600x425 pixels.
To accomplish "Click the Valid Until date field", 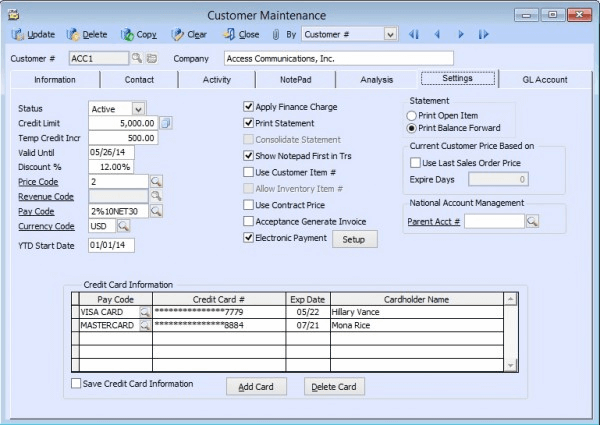I will tap(111, 152).
